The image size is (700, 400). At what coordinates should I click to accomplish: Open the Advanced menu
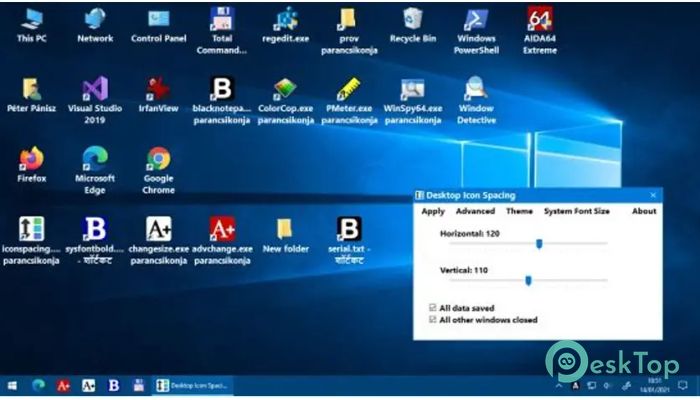tap(475, 211)
